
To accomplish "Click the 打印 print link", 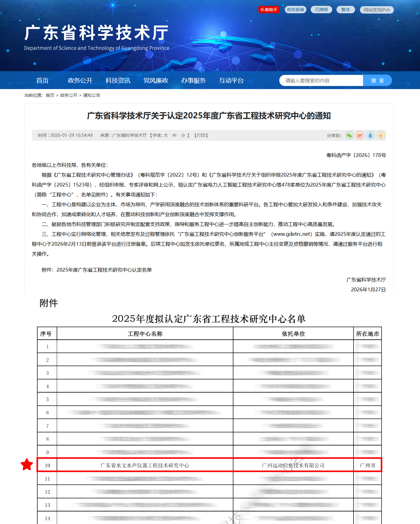I will point(201,135).
